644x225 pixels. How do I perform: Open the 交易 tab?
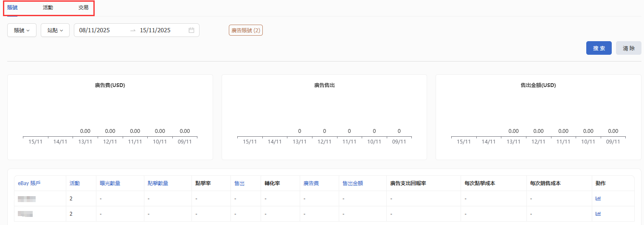84,8
